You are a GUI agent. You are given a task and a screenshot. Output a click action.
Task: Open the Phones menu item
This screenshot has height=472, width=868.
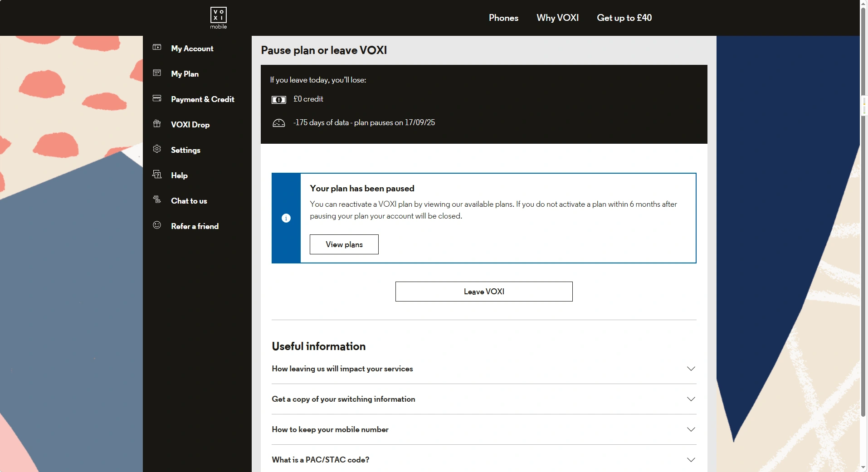point(503,18)
